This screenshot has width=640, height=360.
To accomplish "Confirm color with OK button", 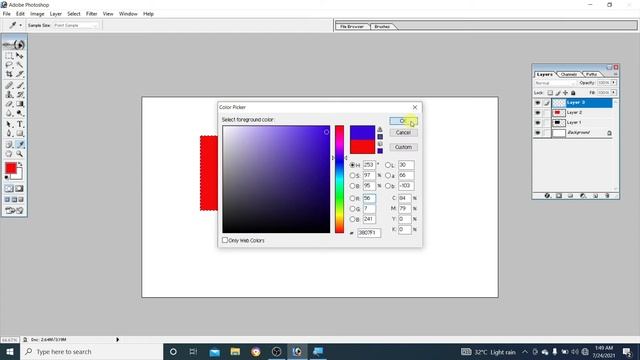I will pyautogui.click(x=403, y=121).
